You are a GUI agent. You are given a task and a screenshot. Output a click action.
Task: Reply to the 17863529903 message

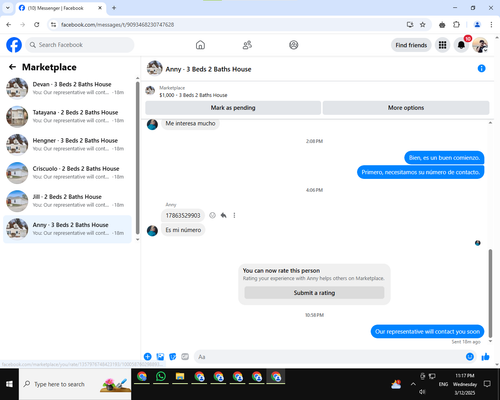pyautogui.click(x=223, y=215)
